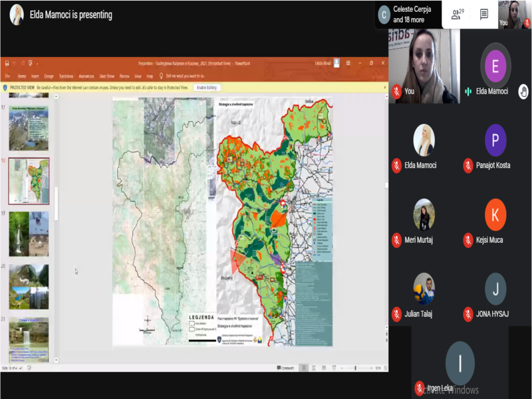Expand Celeste Cerpja and 18 more list
The width and height of the screenshot is (532, 399).
click(408, 15)
